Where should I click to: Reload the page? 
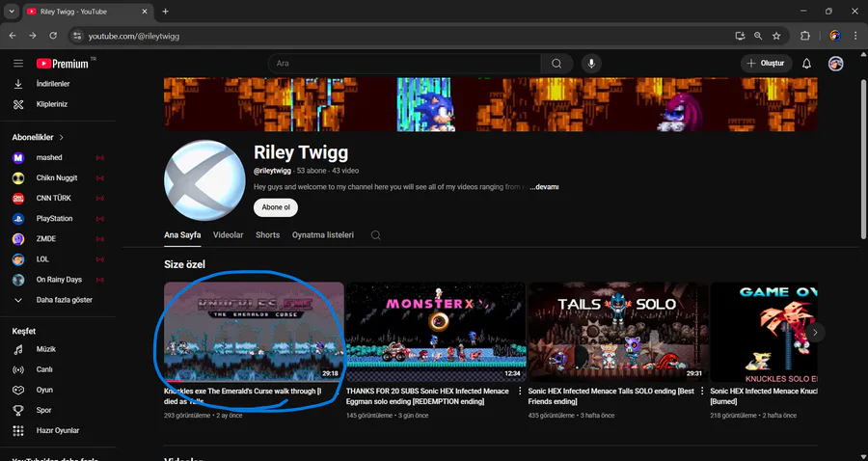pos(53,36)
